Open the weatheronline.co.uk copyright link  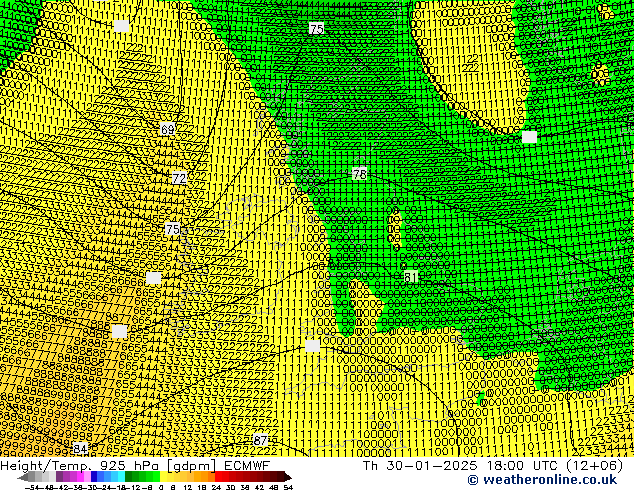click(x=542, y=480)
